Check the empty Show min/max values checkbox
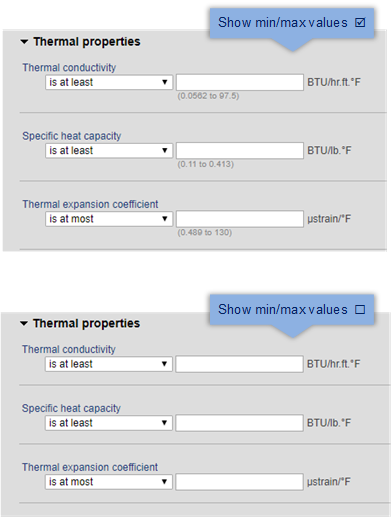392x518 pixels. pos(360,310)
